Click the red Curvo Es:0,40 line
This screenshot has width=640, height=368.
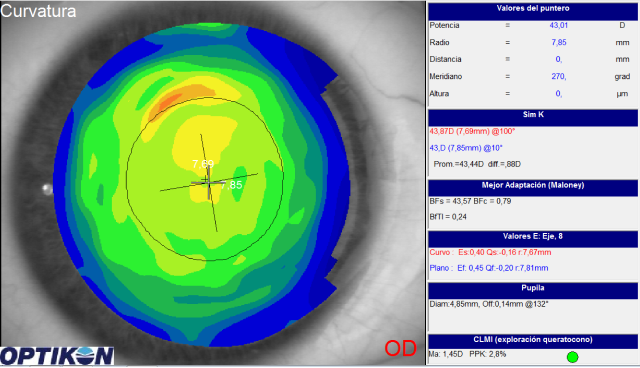tap(490, 253)
